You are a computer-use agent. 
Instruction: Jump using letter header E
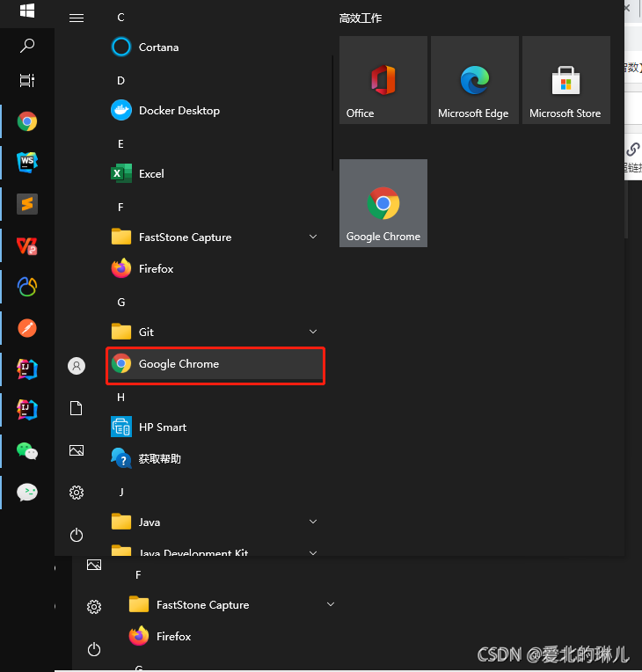pyautogui.click(x=120, y=144)
